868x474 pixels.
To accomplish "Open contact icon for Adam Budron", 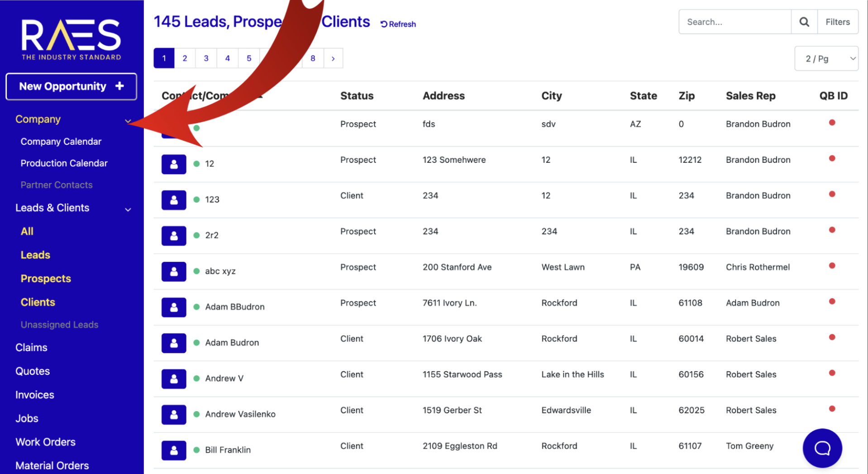I will pyautogui.click(x=174, y=343).
